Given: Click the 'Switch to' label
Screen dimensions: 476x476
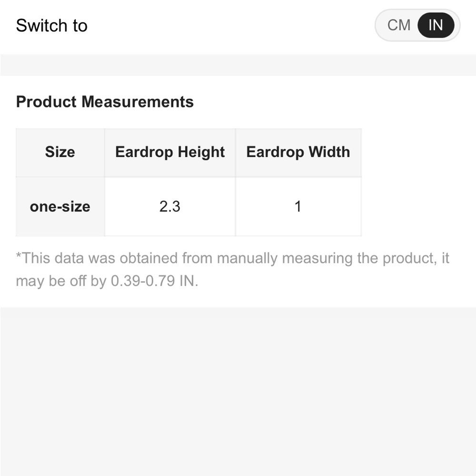Looking at the screenshot, I should coord(51,25).
